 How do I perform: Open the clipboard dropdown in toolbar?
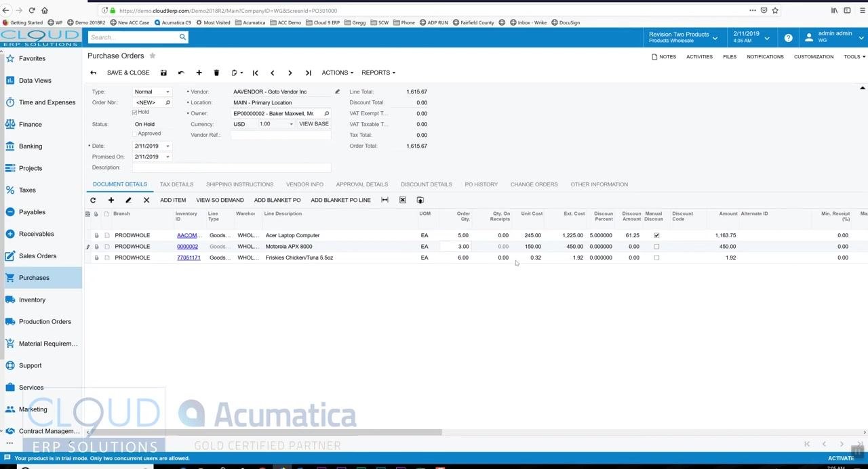(237, 73)
